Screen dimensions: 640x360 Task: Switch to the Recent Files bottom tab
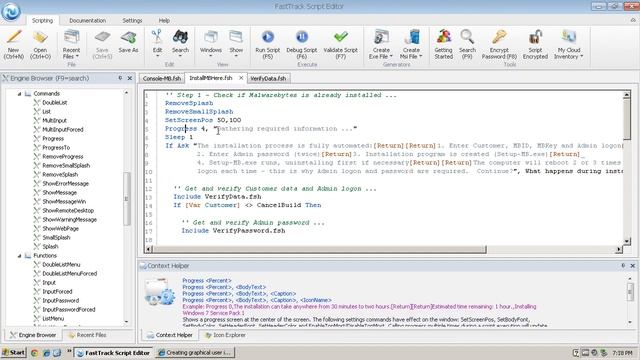pyautogui.click(x=87, y=335)
